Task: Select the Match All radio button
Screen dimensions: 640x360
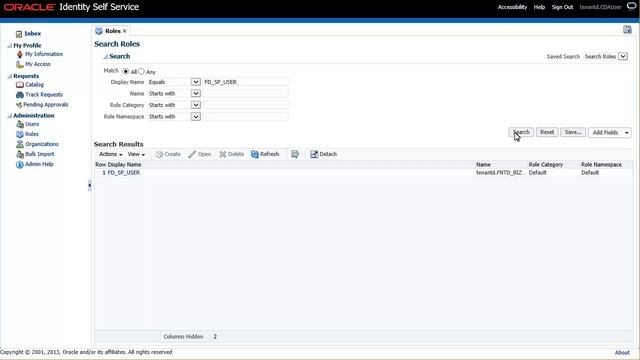Action: pyautogui.click(x=126, y=71)
